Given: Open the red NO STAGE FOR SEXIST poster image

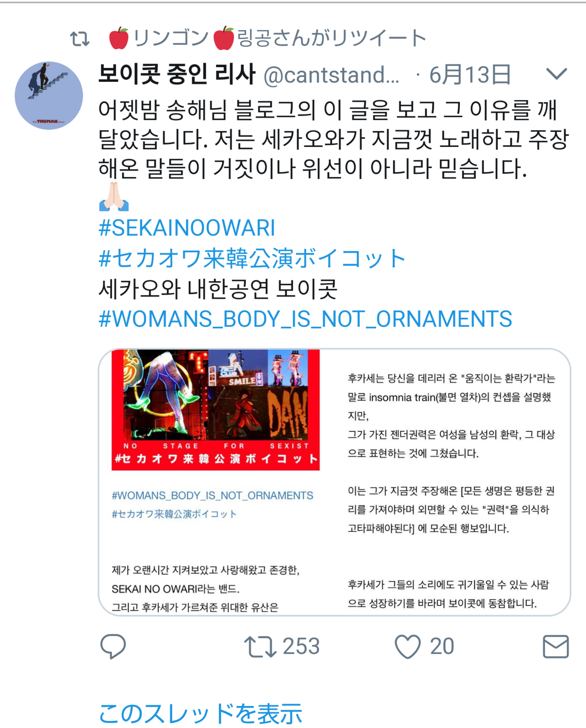Looking at the screenshot, I should (x=215, y=410).
